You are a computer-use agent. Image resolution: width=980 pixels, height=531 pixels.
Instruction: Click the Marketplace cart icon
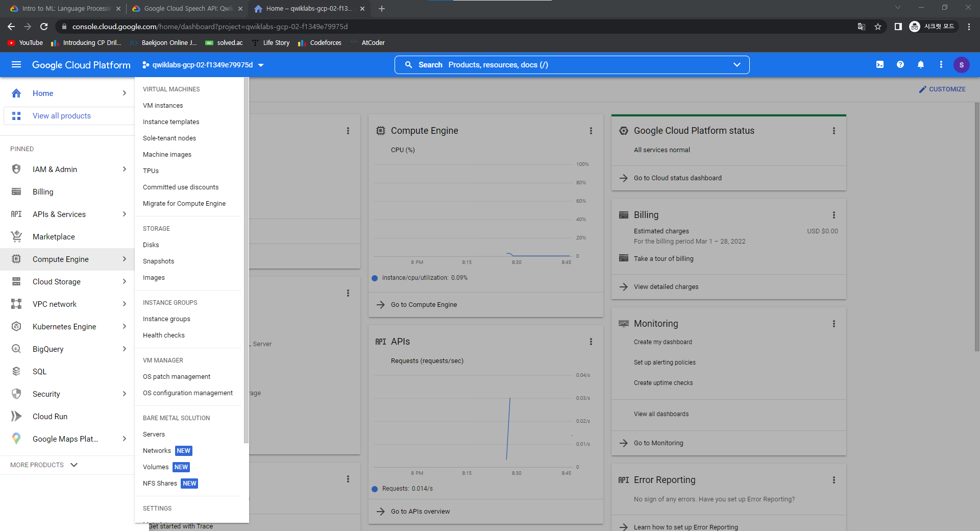[x=16, y=236]
